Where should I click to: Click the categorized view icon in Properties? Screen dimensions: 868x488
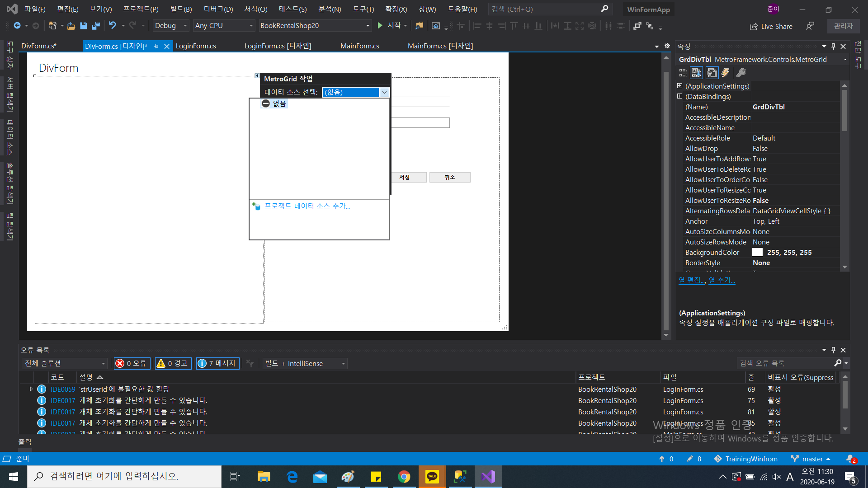[683, 73]
